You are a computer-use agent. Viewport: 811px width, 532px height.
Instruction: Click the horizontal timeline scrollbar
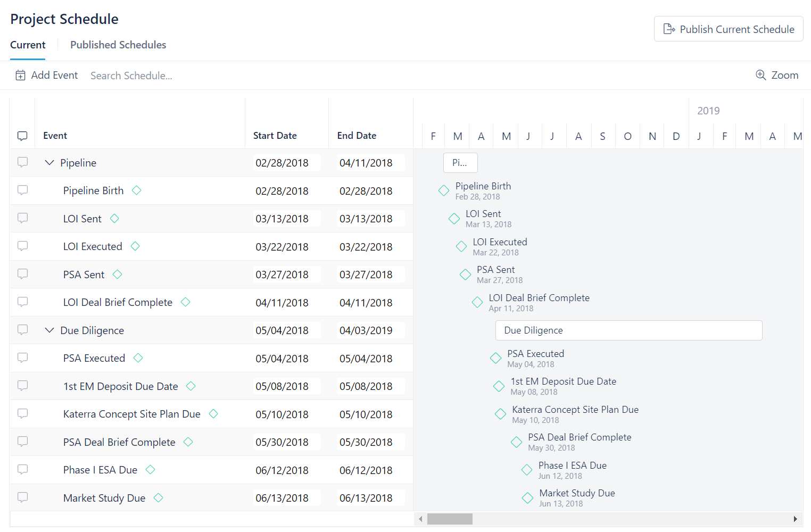click(x=450, y=519)
